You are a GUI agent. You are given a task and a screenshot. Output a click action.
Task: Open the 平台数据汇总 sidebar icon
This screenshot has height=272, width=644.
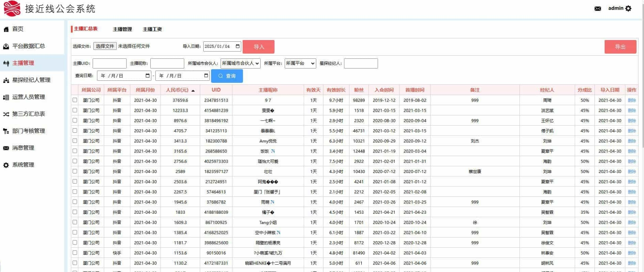pos(6,46)
